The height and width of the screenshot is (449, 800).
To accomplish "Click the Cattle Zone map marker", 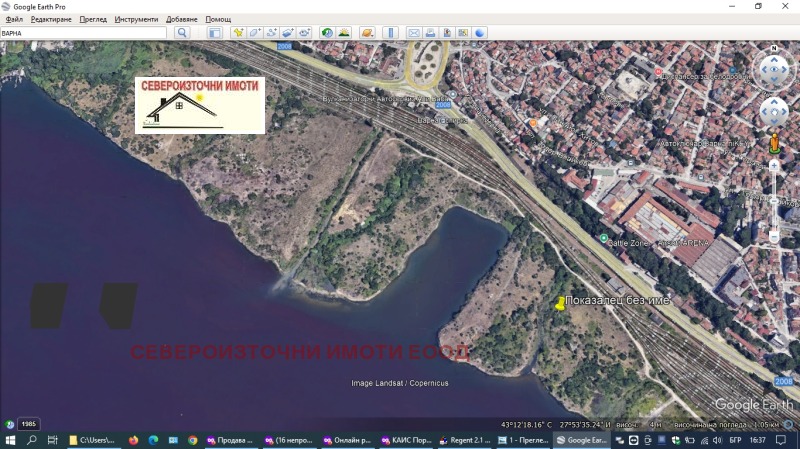I will click(604, 238).
